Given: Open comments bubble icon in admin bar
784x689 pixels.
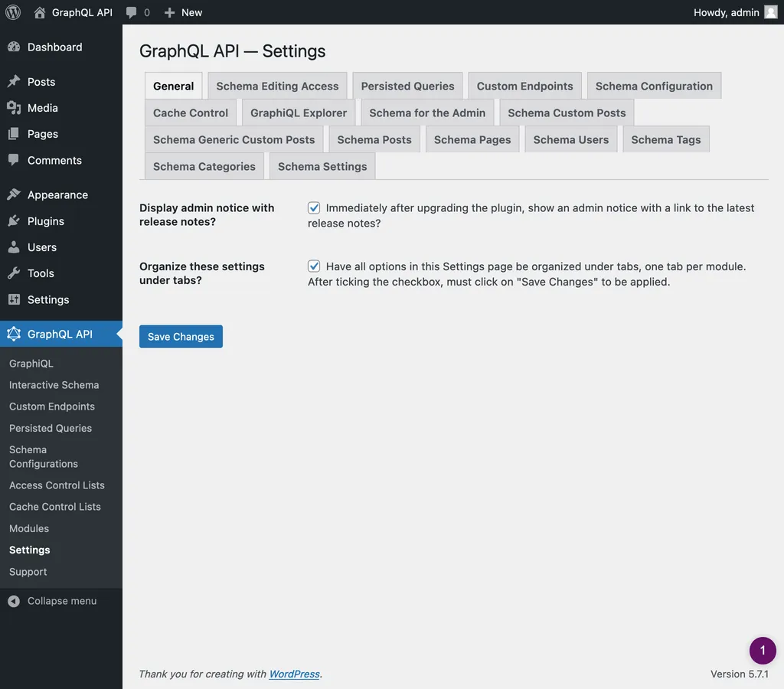Looking at the screenshot, I should pyautogui.click(x=131, y=12).
